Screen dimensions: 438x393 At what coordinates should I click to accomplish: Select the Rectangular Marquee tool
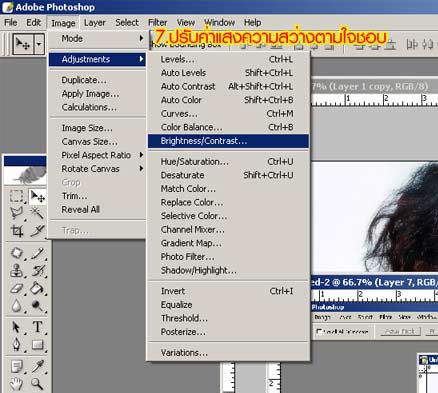click(17, 196)
